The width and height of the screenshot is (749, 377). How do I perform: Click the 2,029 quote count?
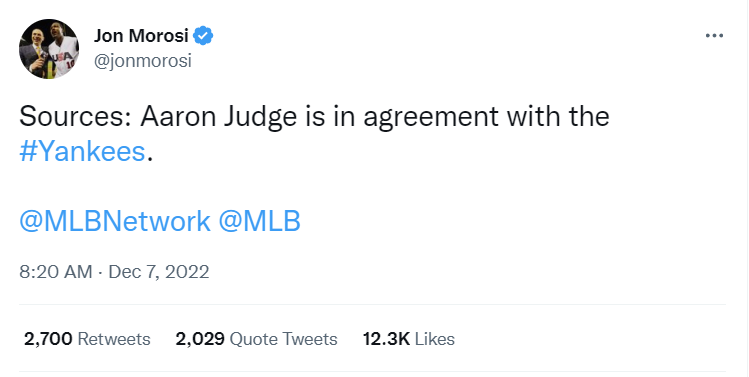click(x=200, y=339)
